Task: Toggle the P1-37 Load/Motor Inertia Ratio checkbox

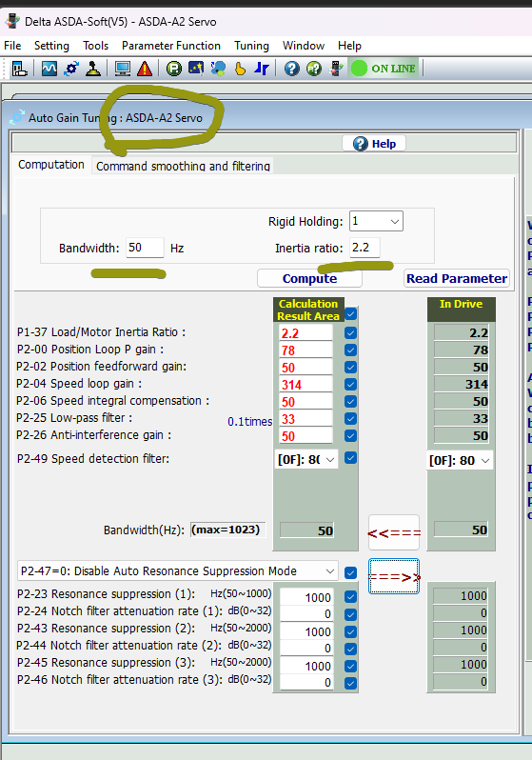Action: 351,333
